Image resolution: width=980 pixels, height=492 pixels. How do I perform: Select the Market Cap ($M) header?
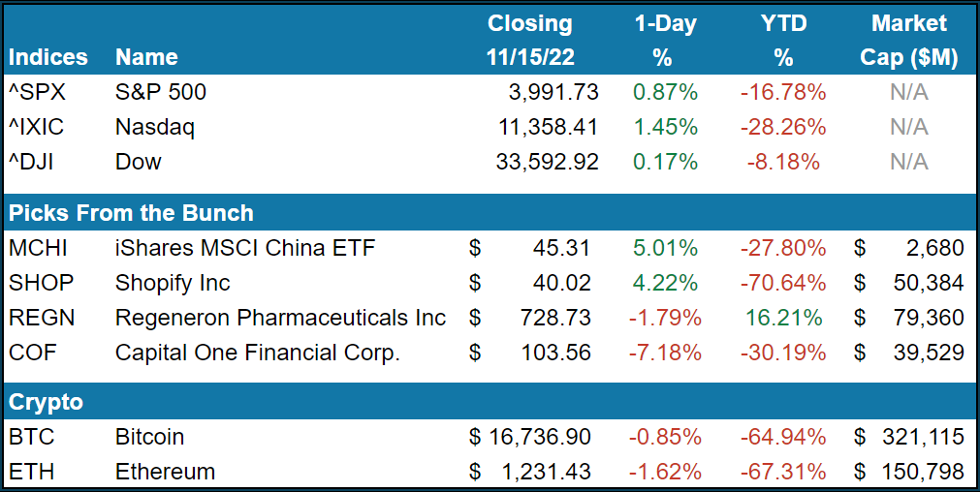coord(909,40)
